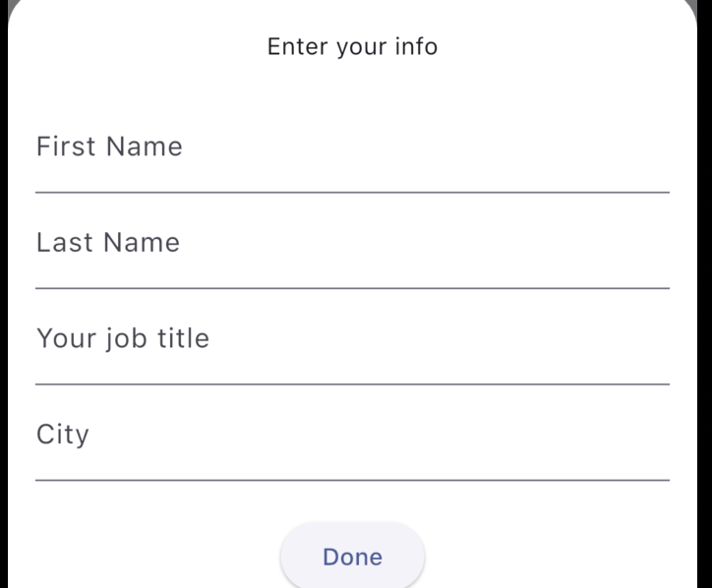
Task: Click the word "Done" to submit the form
Action: (352, 557)
